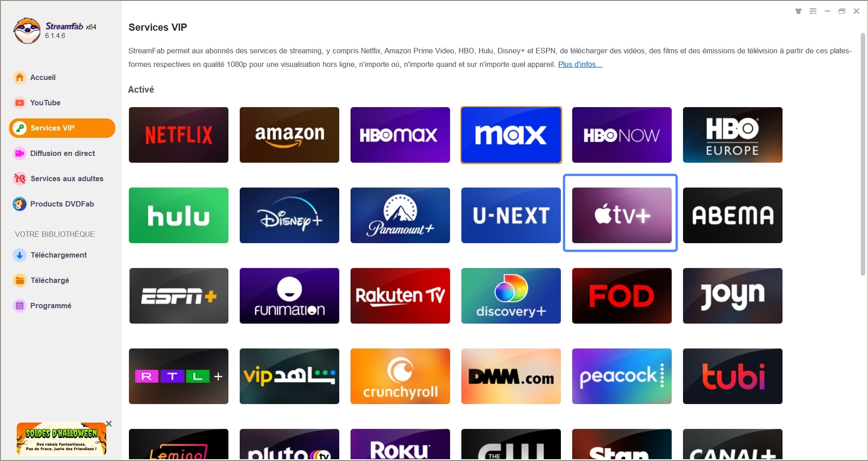
Task: Select Services VIP in the sidebar
Action: click(62, 128)
